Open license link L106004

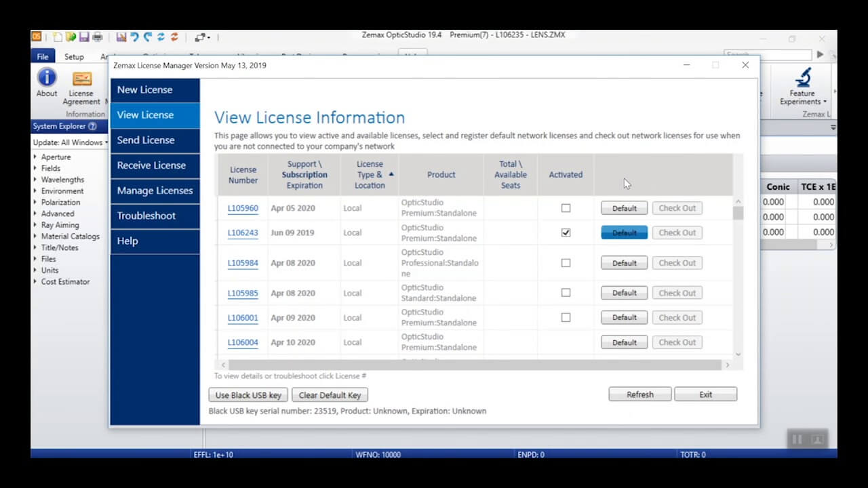click(x=243, y=342)
